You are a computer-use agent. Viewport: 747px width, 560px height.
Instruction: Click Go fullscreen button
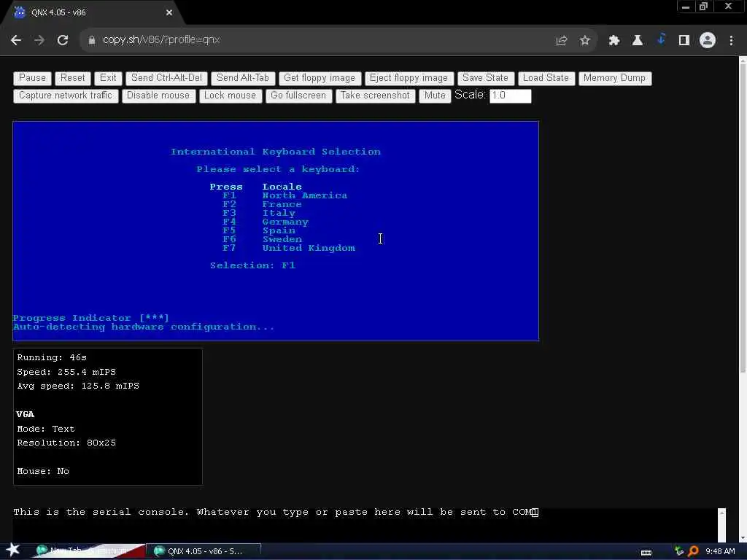[x=298, y=96]
